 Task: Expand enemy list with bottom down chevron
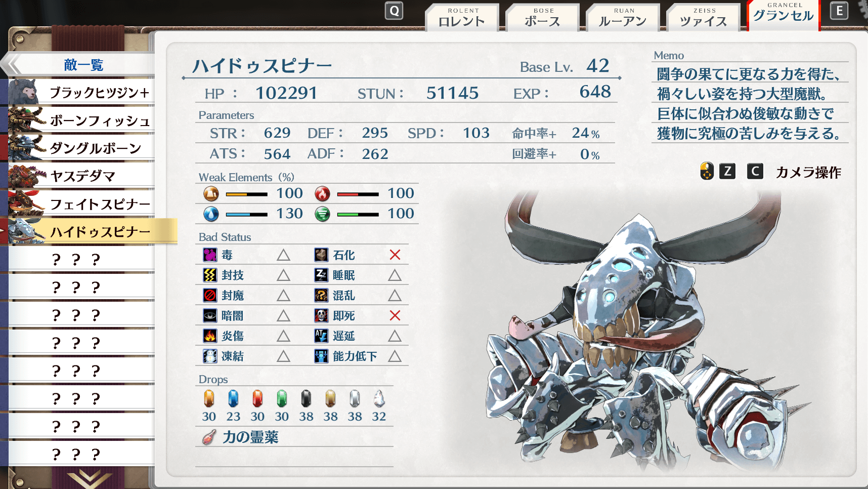89,478
